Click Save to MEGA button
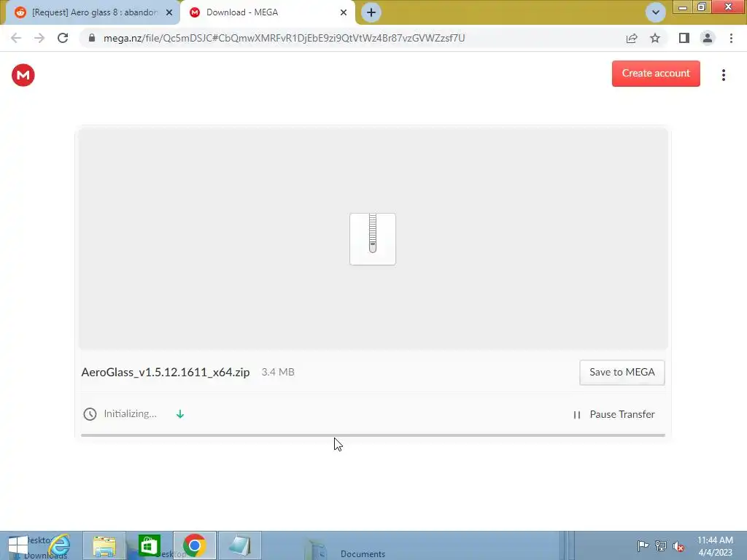This screenshot has height=560, width=747. tap(622, 373)
